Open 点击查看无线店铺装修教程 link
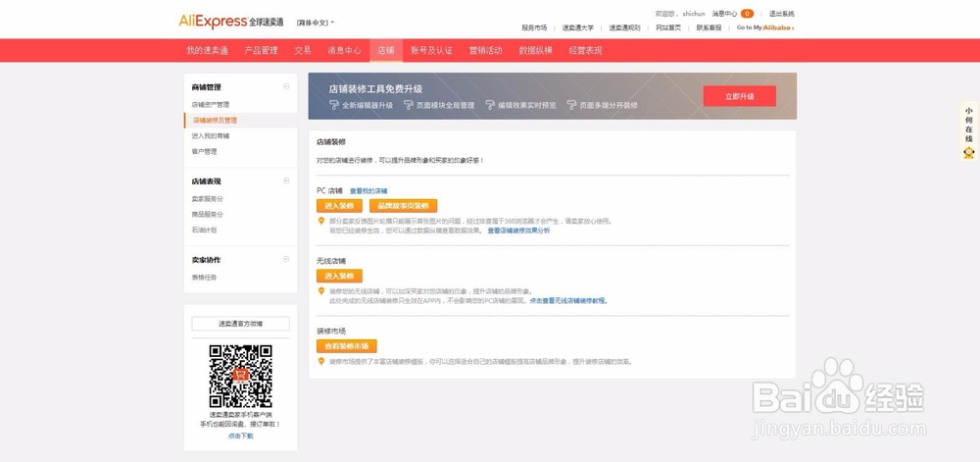Viewport: 980px width, 462px height. coord(568,301)
